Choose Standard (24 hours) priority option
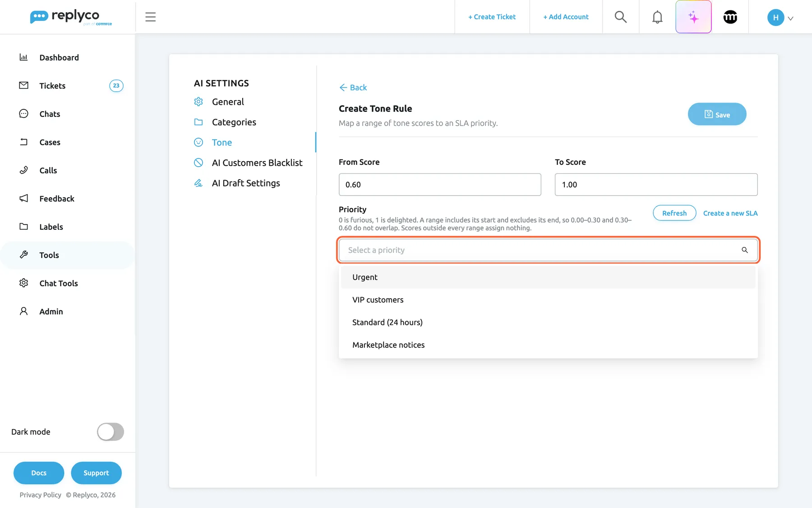The width and height of the screenshot is (812, 508). [x=548, y=322]
